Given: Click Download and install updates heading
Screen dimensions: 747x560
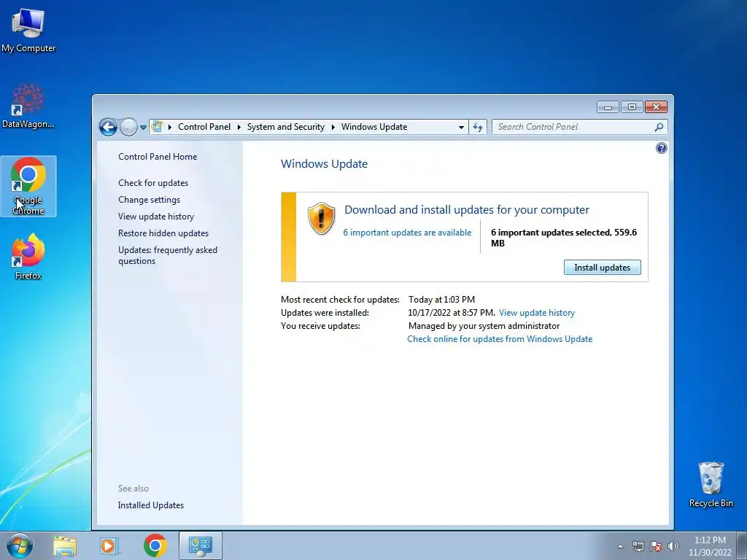Looking at the screenshot, I should [x=467, y=209].
